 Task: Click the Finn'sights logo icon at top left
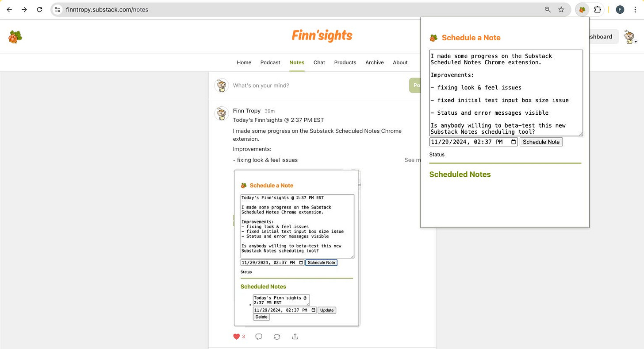click(15, 37)
